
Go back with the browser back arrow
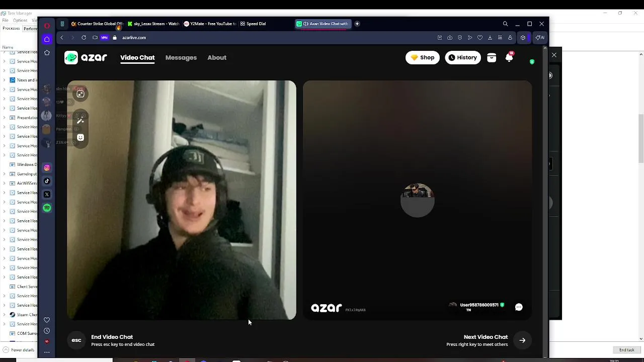click(62, 38)
